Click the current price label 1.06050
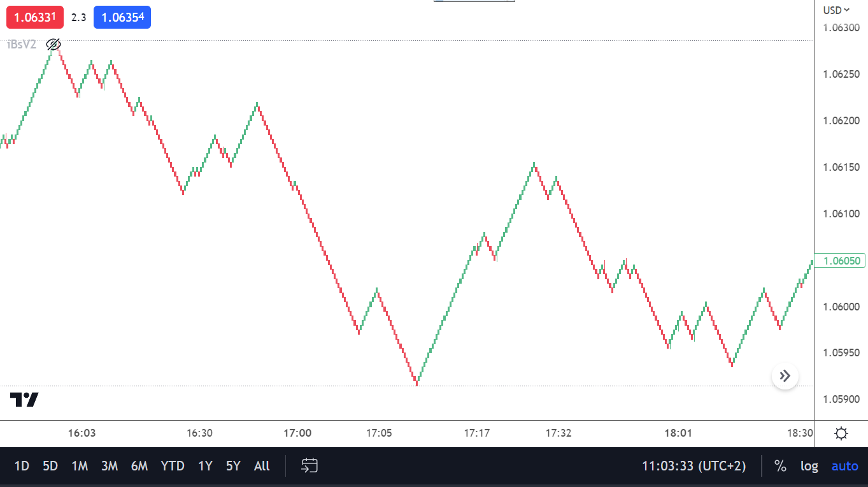868x487 pixels. click(840, 261)
